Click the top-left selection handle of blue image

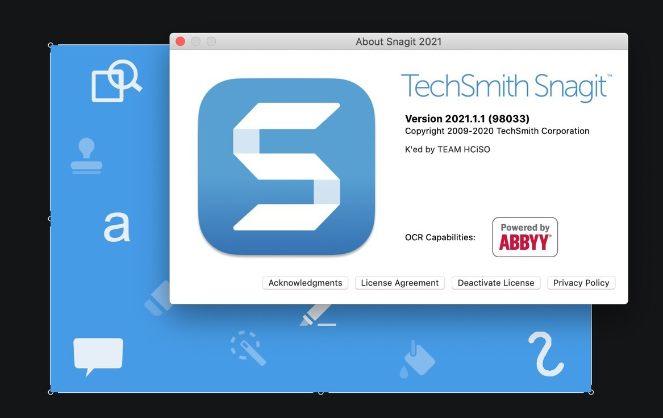pos(51,45)
